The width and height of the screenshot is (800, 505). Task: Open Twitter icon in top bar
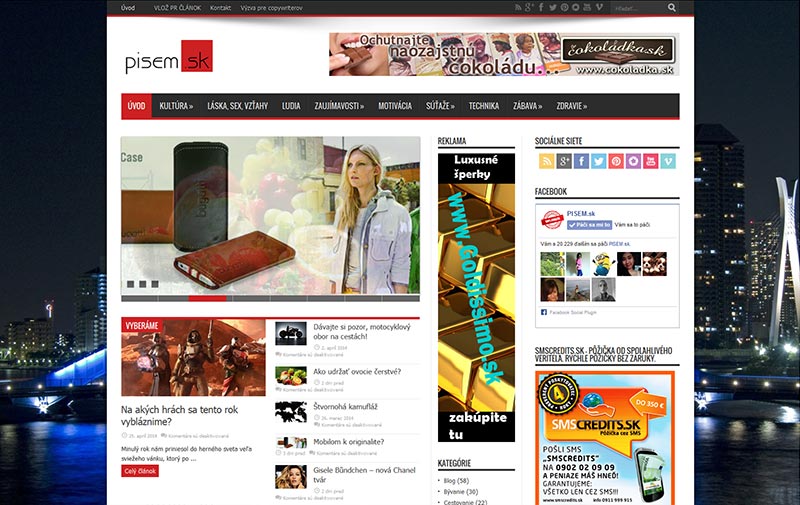pyautogui.click(x=553, y=8)
